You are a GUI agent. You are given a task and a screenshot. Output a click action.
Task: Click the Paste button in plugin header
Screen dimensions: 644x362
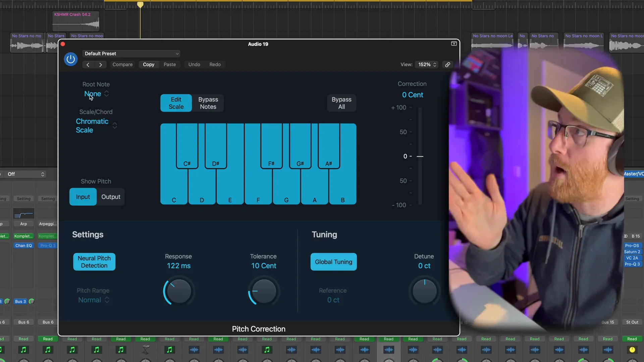tap(170, 65)
